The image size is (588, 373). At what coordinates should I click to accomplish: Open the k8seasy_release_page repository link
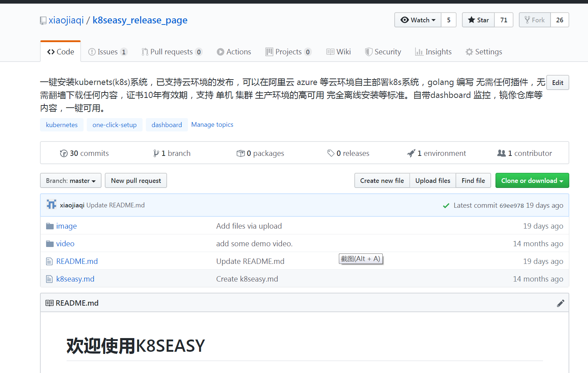pos(140,20)
